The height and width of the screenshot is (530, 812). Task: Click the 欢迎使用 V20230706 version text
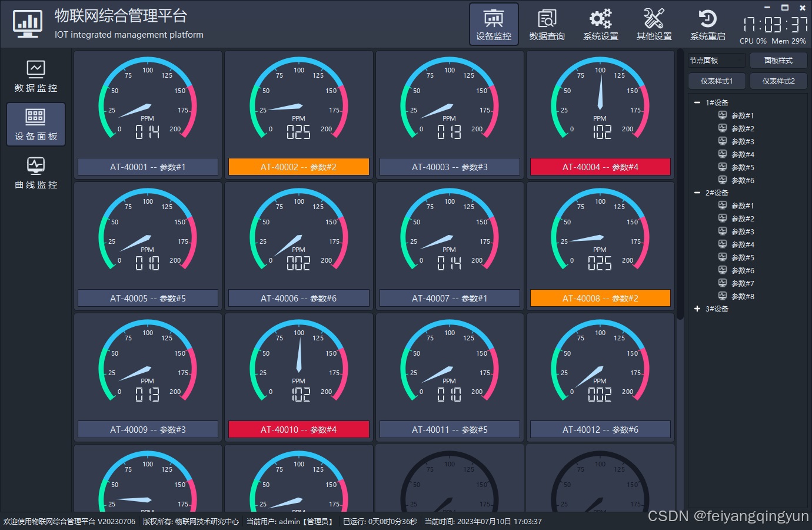tap(69, 521)
